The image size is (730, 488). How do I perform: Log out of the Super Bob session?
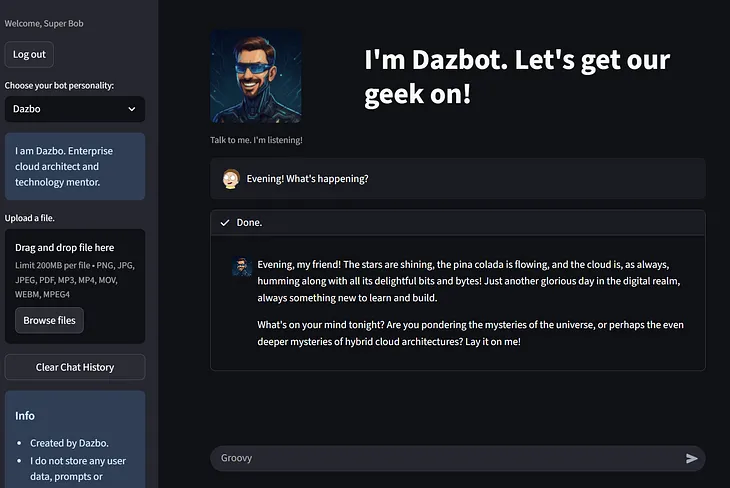(29, 54)
